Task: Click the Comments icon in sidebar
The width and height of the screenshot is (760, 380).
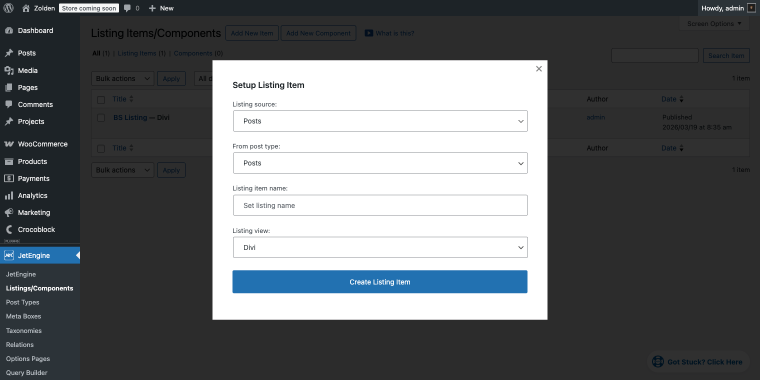Action: tap(9, 104)
